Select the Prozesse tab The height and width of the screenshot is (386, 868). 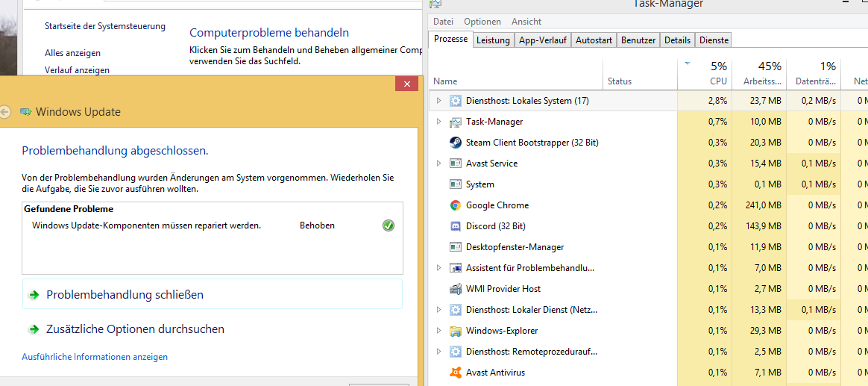451,40
